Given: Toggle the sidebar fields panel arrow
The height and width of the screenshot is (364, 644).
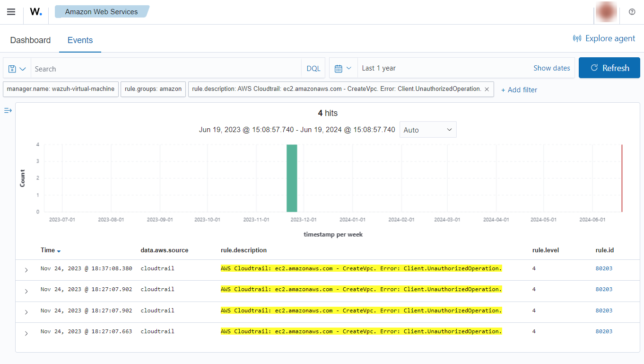Looking at the screenshot, I should click(x=8, y=110).
